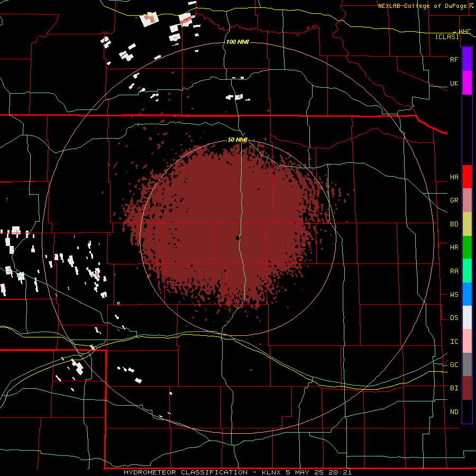The height and width of the screenshot is (476, 476).
Task: Select the HR legend label
Action: coord(454,248)
